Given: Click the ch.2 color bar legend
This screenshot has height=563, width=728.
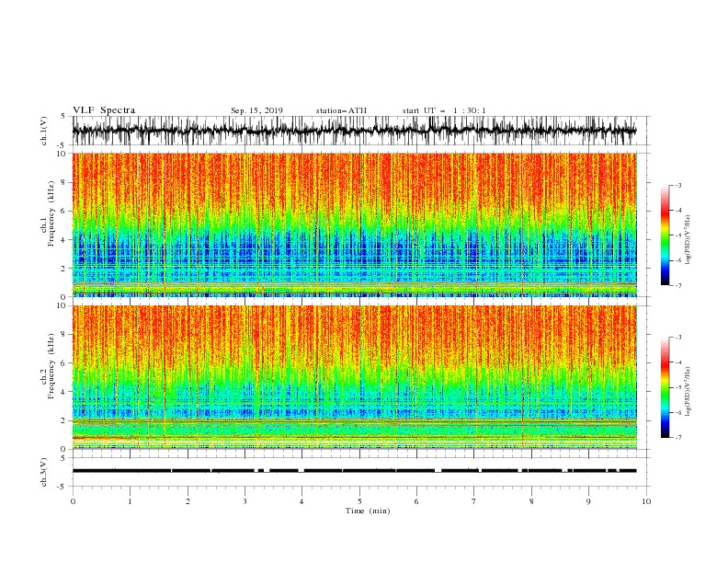Looking at the screenshot, I should click(665, 387).
